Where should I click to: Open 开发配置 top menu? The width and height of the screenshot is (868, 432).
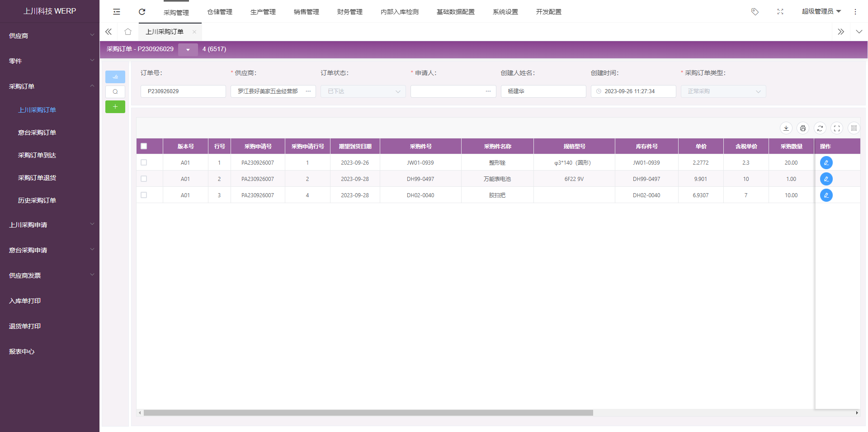pyautogui.click(x=549, y=12)
